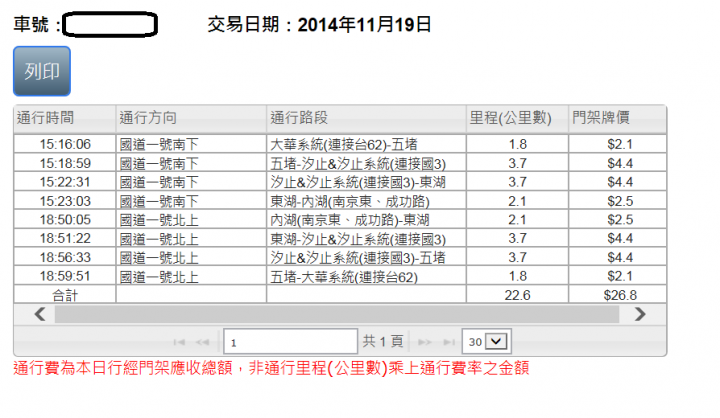Image resolution: width=720 pixels, height=418 pixels.
Task: Click the horizontal scrollbar left arrow
Action: click(40, 314)
